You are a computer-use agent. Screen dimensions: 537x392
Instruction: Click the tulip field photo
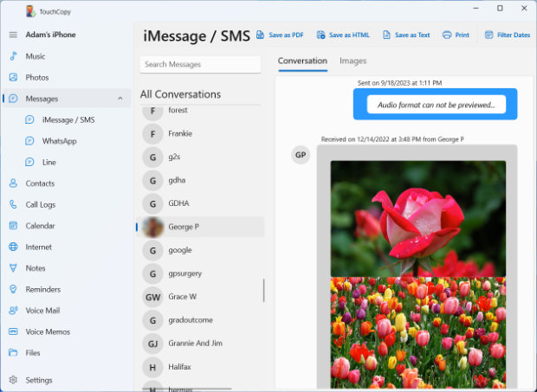(x=417, y=332)
